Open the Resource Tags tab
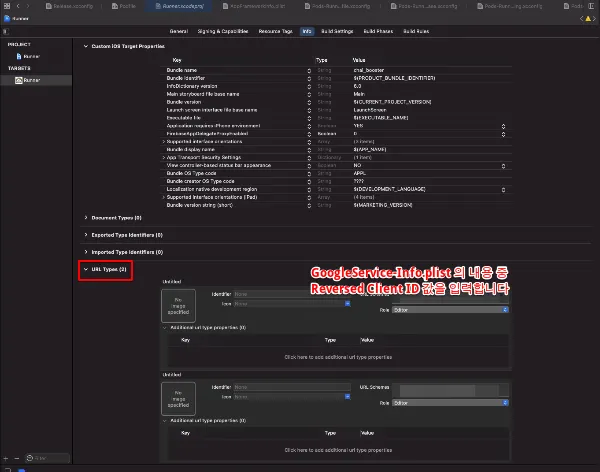 275,31
